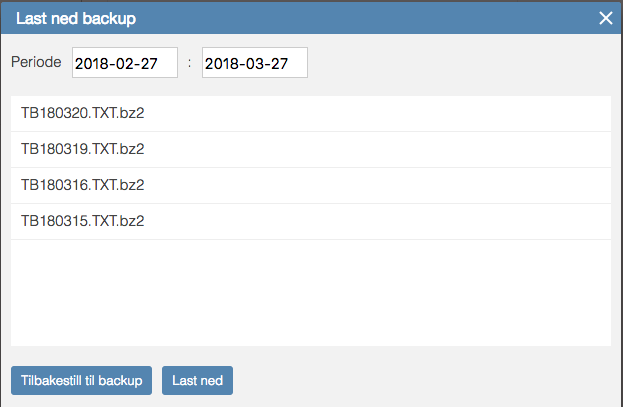Focus the start date field 2018-02-27
This screenshot has height=407, width=623.
125,62
